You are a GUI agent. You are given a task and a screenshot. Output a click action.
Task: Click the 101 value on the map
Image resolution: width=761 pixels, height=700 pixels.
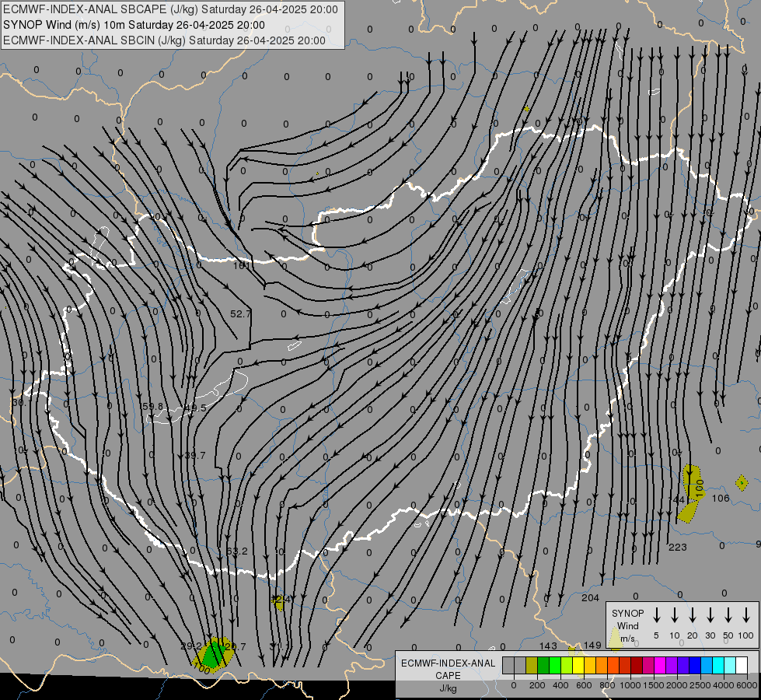(241, 265)
